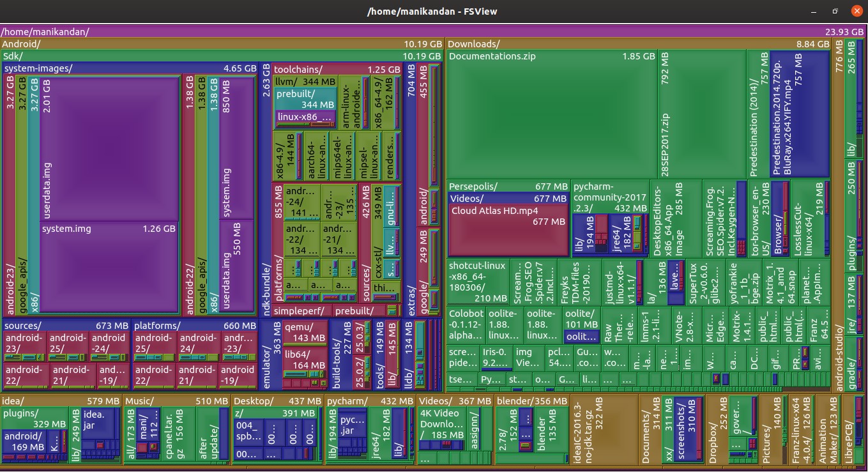Select the userdata.img 2.01 GB block
This screenshot has width=868, height=472.
[x=109, y=148]
